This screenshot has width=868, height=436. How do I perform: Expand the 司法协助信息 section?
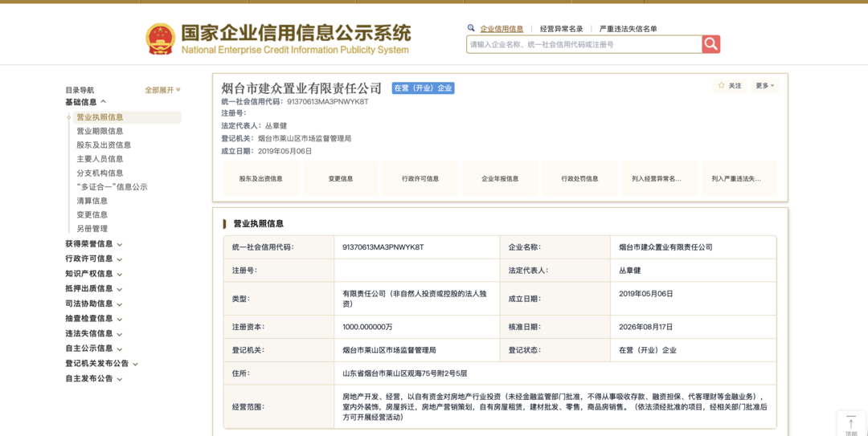(93, 304)
